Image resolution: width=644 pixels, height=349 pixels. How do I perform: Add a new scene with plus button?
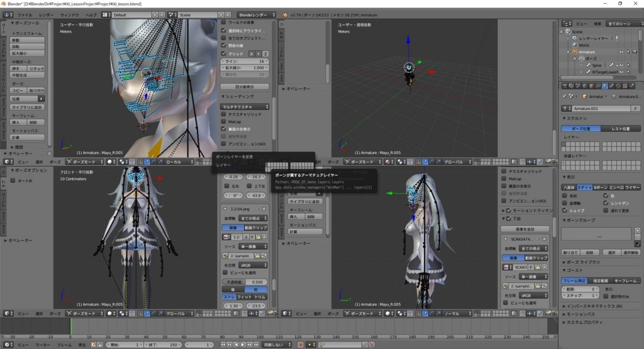pos(221,15)
